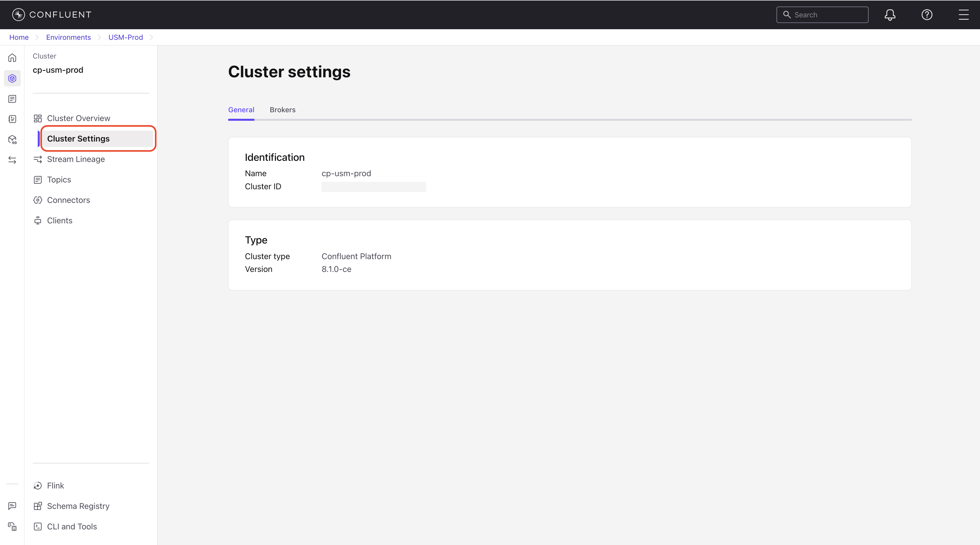Image resolution: width=980 pixels, height=545 pixels.
Task: Go to Stream Lineage page
Action: (x=76, y=159)
